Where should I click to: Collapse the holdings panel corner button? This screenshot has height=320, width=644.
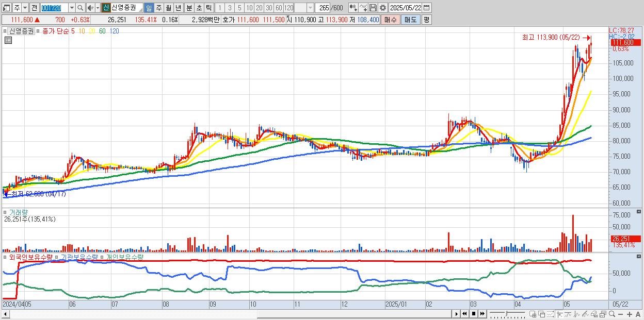click(x=639, y=256)
